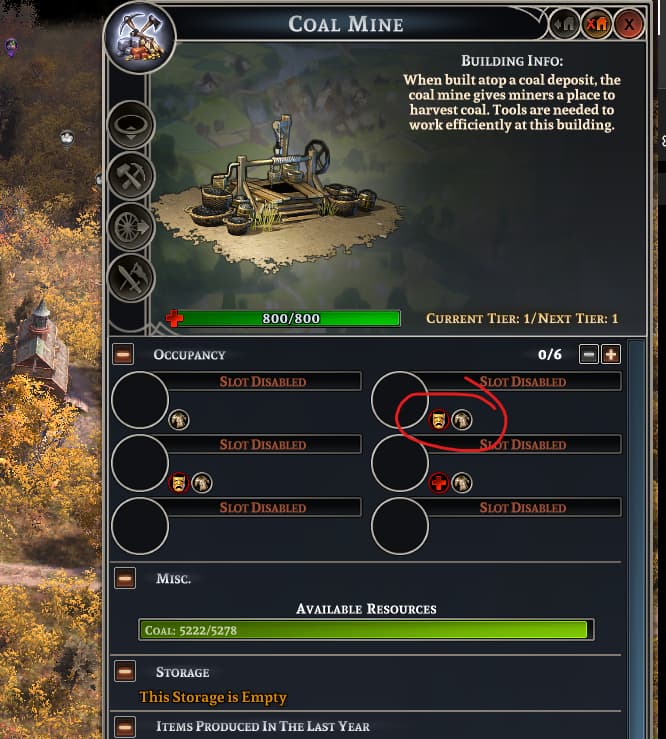
Task: Click the Coal available resources bar
Action: click(366, 630)
